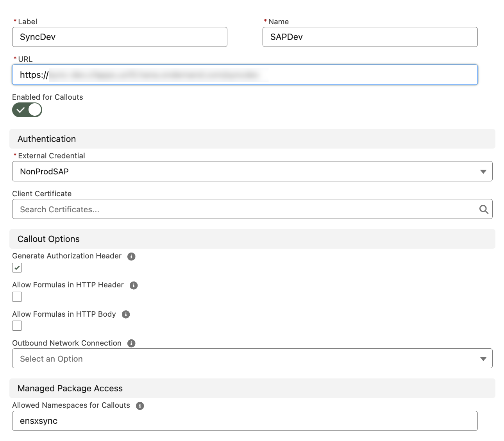Check Allow Formulas in HTTP Header checkbox
Screen dimensions: 504x441
[x=17, y=297]
